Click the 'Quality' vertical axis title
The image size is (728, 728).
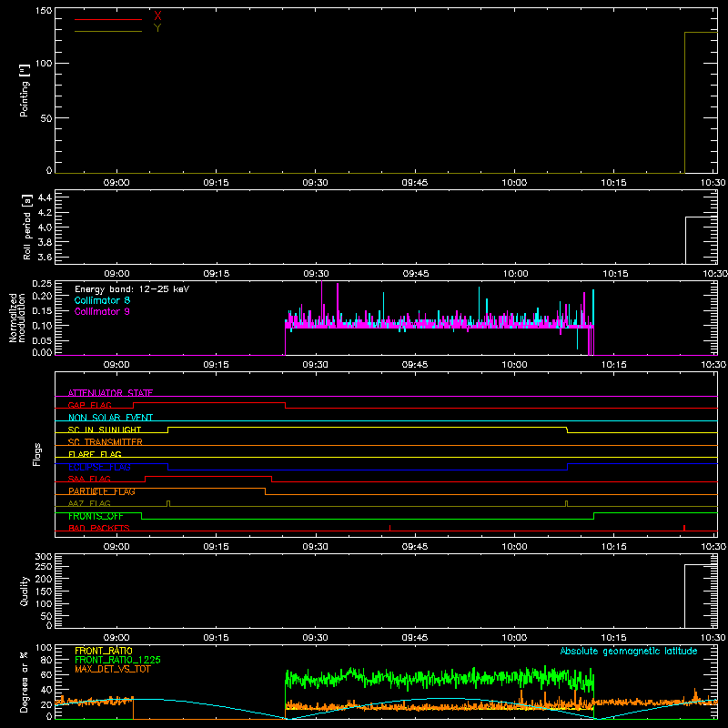point(25,591)
